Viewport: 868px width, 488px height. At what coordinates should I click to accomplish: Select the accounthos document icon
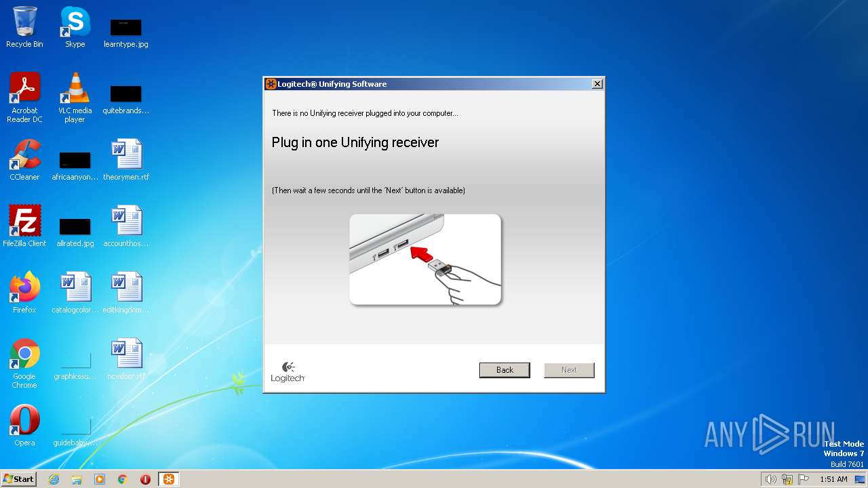click(x=126, y=226)
